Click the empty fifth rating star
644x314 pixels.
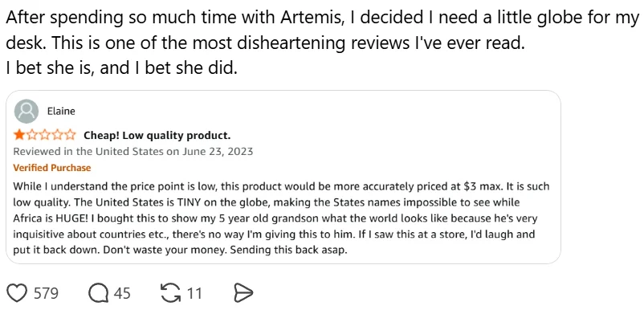pyautogui.click(x=70, y=135)
